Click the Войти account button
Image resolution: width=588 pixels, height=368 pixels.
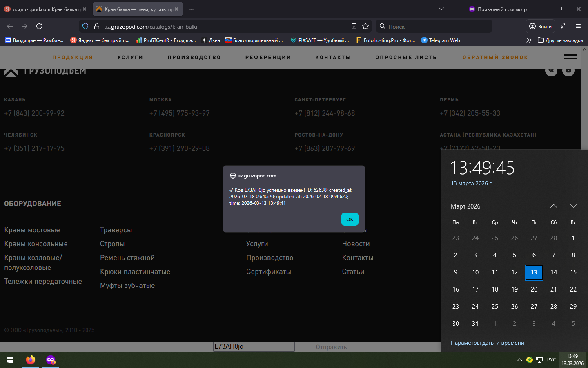click(x=540, y=26)
